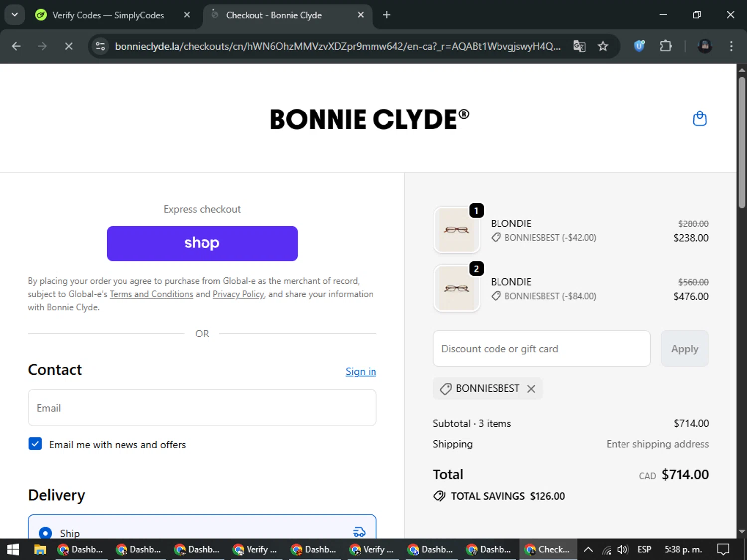Viewport: 747px width, 560px height.
Task: Click the browser address bar URL
Action: tap(337, 46)
